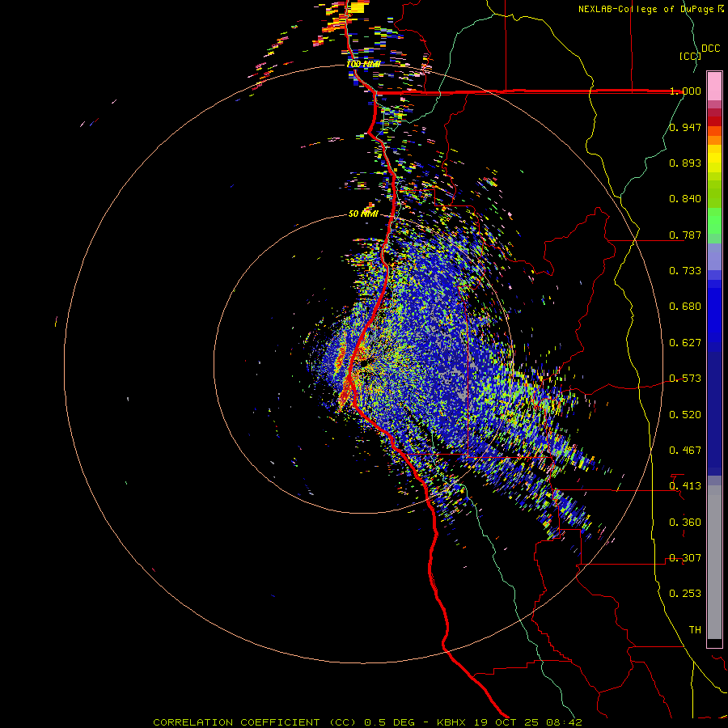
Task: Click the radar site center point
Action: (363, 364)
